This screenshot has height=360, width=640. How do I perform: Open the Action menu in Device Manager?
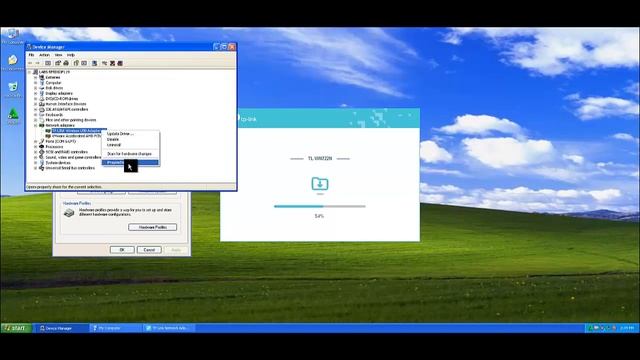click(x=44, y=55)
